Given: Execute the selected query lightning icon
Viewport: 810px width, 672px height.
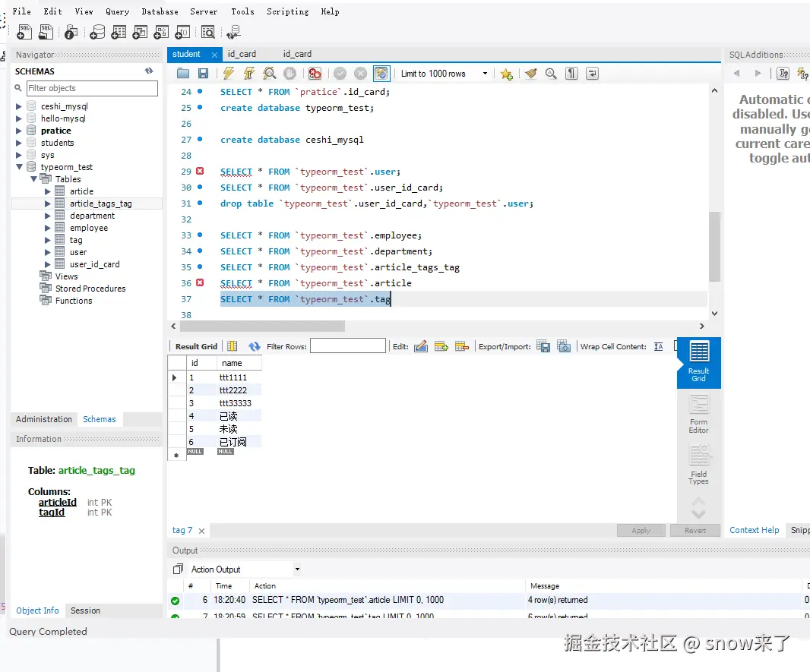Looking at the screenshot, I should 228,74.
